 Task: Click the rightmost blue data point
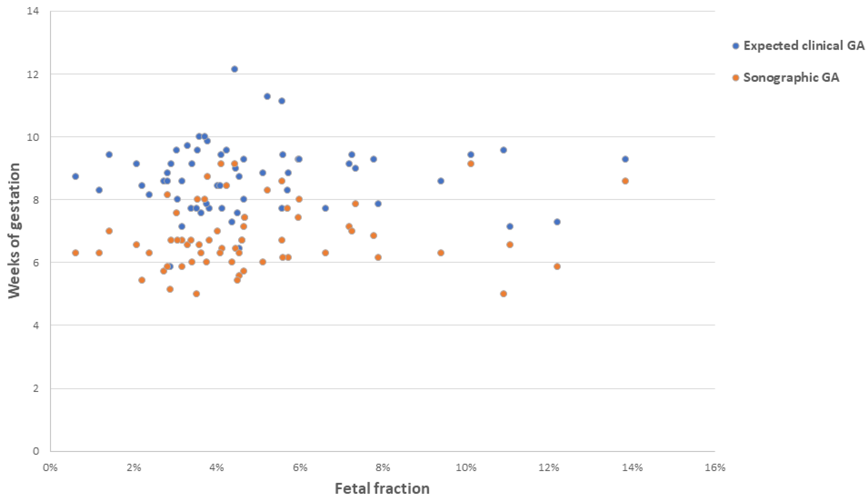[625, 159]
